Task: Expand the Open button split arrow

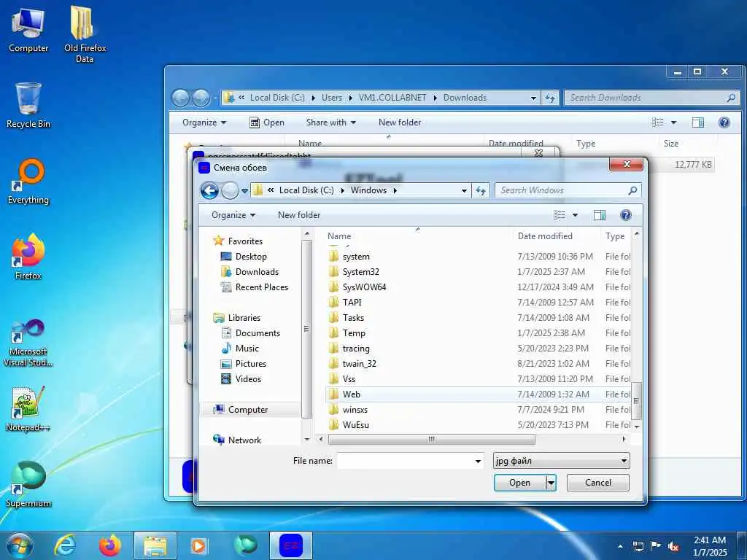Action: 551,483
